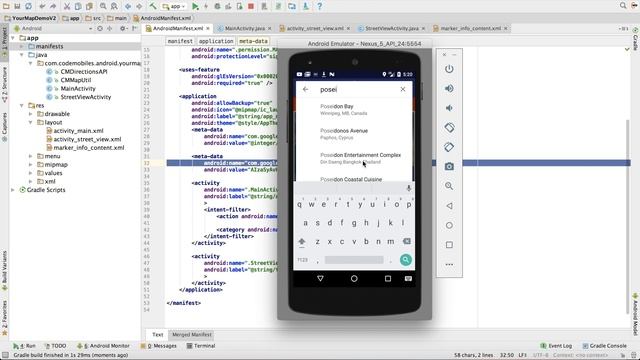The image size is (640, 360).
Task: Close the AndroidManifest.xml tab
Action: (208, 29)
